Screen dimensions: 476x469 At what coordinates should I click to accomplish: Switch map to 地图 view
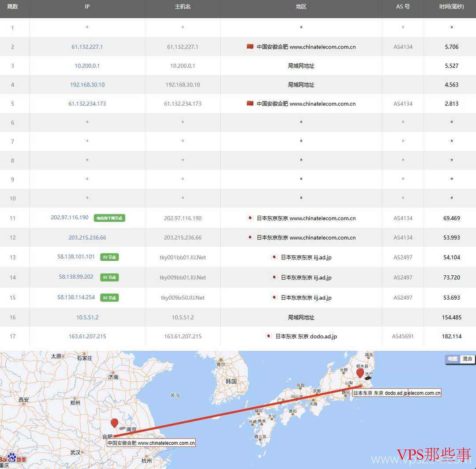(x=452, y=359)
